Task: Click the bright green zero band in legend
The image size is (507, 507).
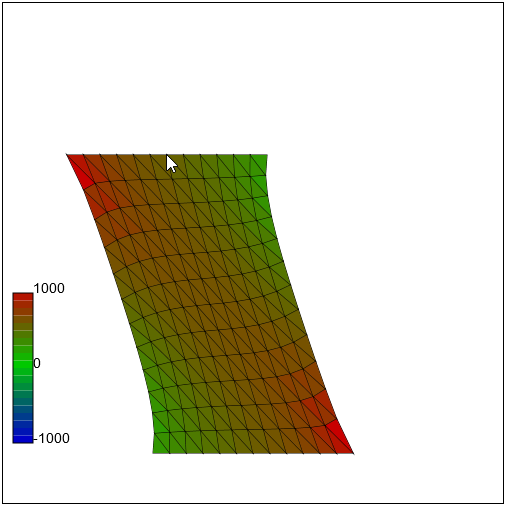Action: tap(23, 364)
